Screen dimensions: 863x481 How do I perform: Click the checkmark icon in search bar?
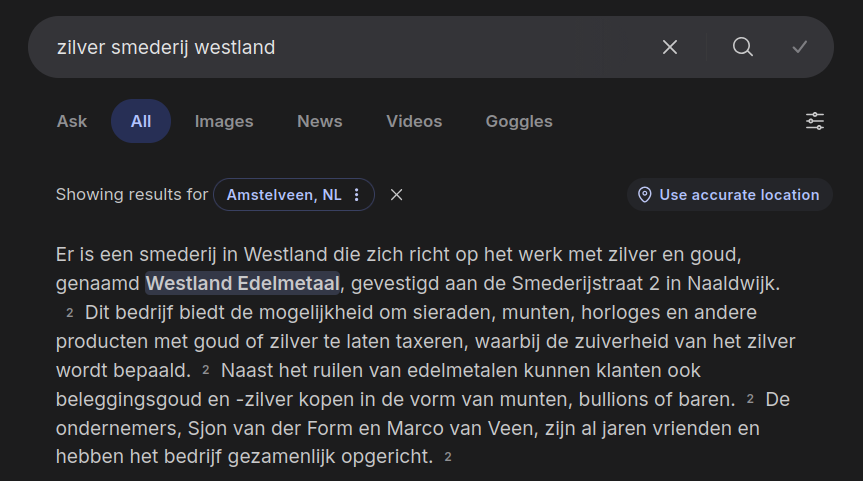799,47
